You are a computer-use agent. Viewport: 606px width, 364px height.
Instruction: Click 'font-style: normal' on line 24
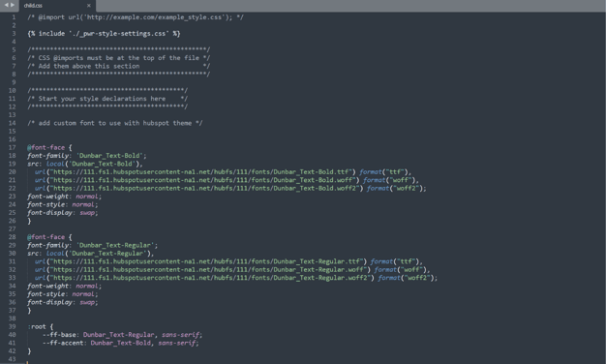pos(62,204)
